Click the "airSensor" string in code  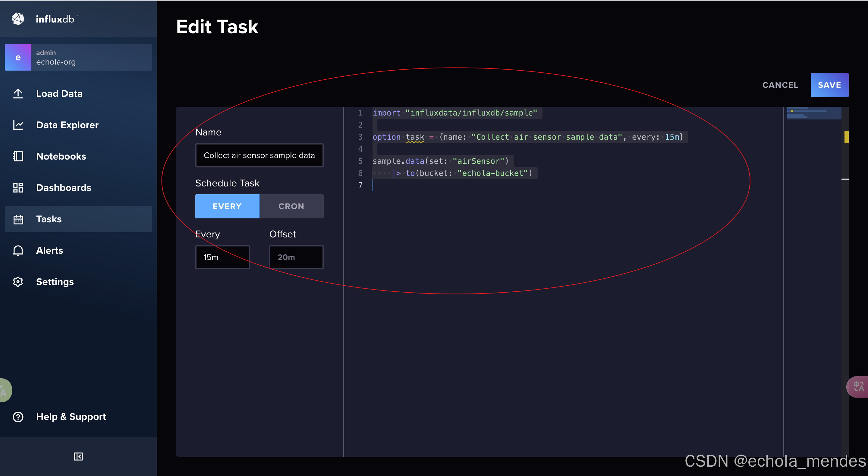tap(479, 161)
